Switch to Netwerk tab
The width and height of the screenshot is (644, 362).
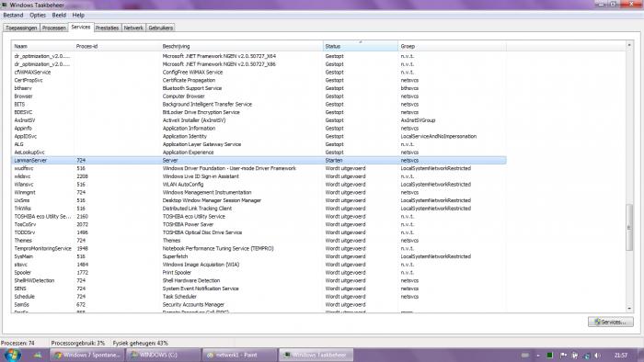point(133,28)
